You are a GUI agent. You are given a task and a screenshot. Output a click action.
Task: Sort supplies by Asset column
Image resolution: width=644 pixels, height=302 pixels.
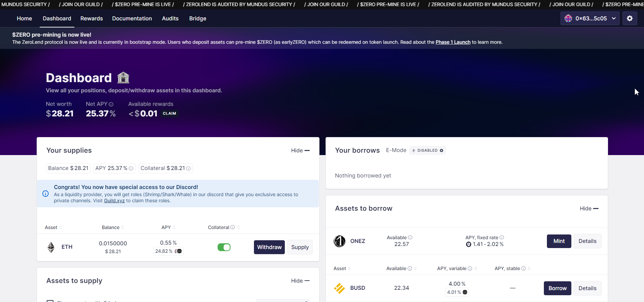point(53,227)
